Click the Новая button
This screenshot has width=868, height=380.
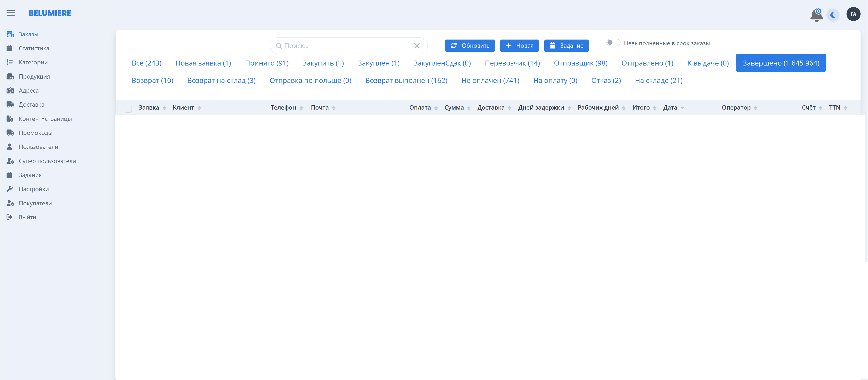click(x=519, y=46)
